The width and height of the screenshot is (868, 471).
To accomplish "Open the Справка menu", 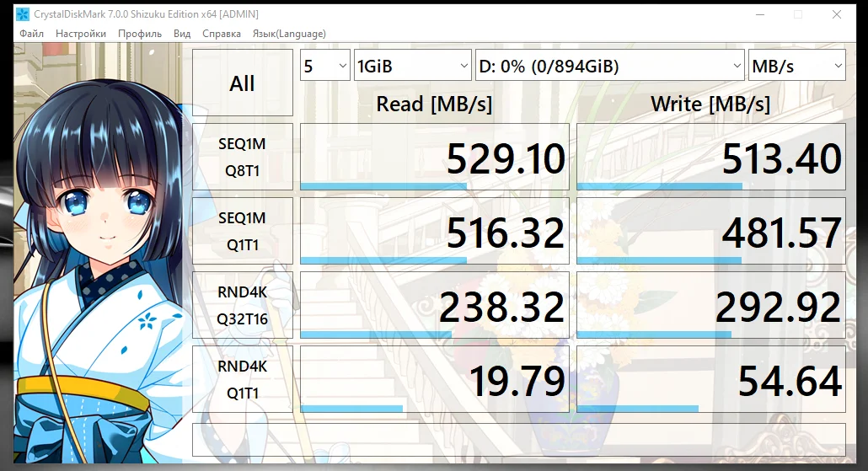I will (222, 34).
